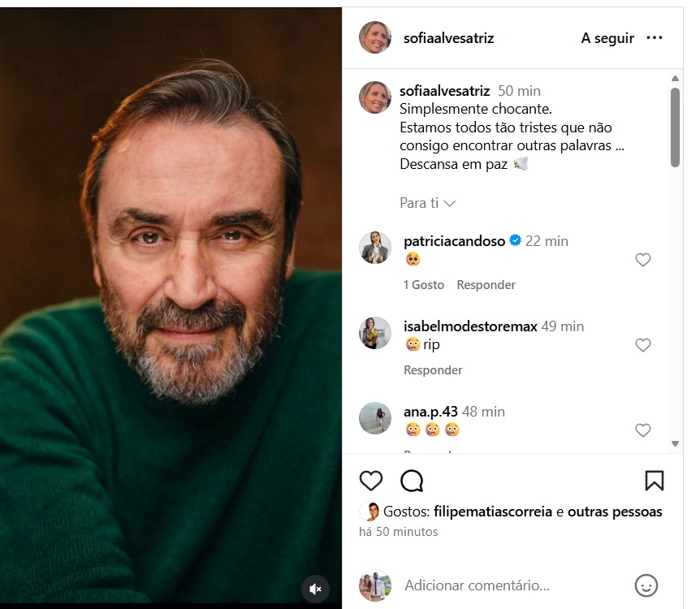Image resolution: width=700 pixels, height=609 pixels.
Task: Save post with the bookmark icon
Action: (654, 481)
